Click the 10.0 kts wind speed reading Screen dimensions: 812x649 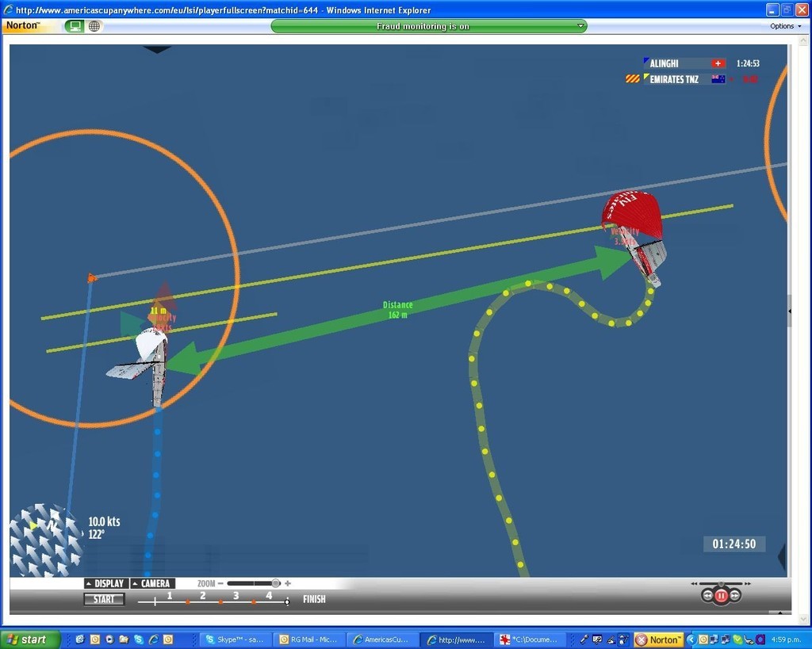tap(104, 521)
